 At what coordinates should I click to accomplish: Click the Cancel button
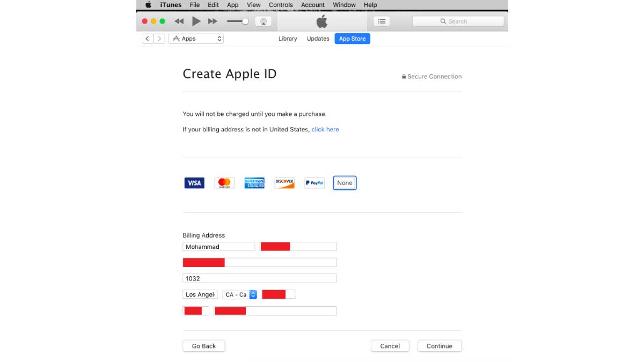click(390, 346)
